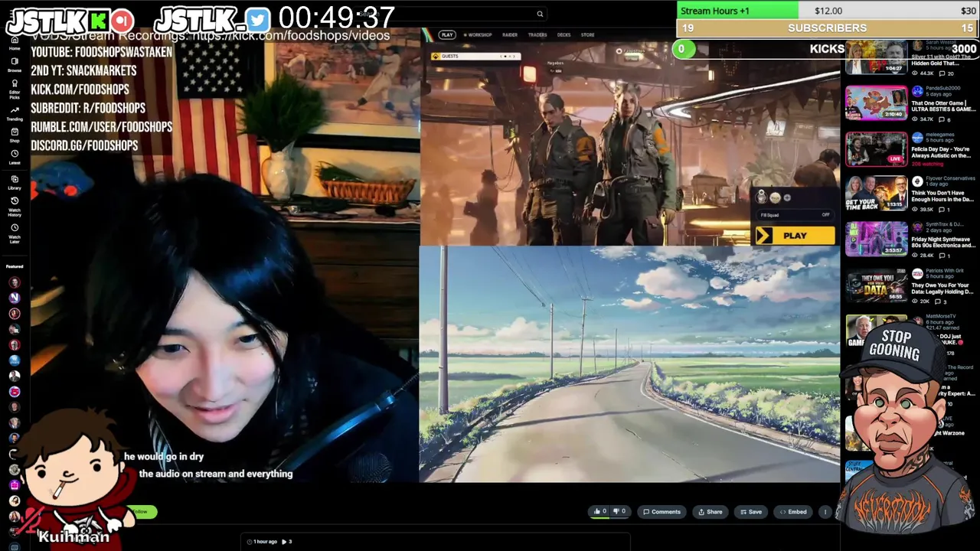Open Patriots With Grit channel avatar
This screenshot has width=980, height=551.
click(x=917, y=272)
